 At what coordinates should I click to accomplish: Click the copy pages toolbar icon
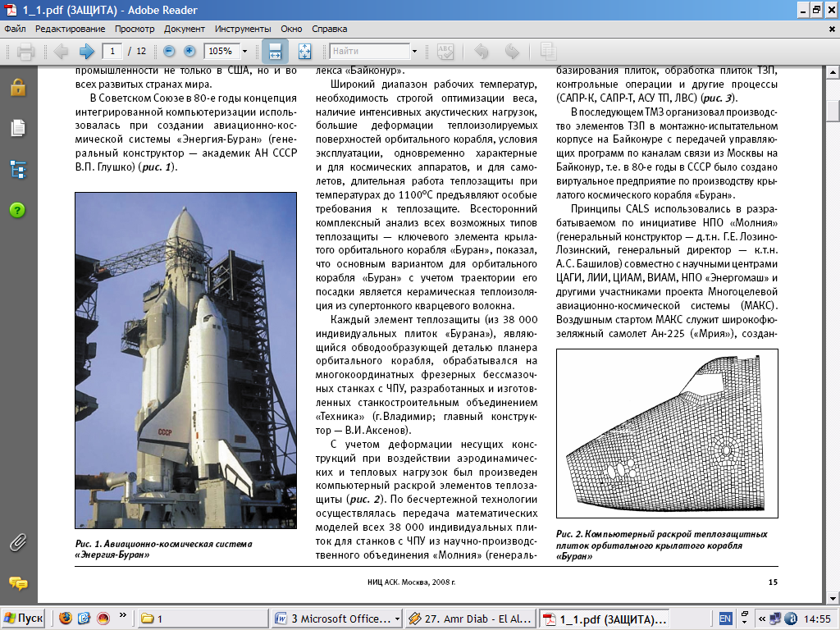tap(548, 52)
